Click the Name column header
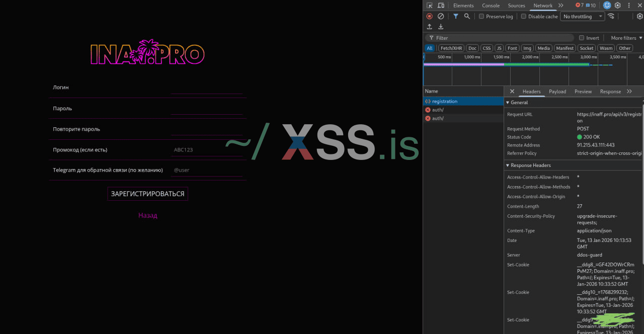Screen dimensions: 644x334 pos(463,91)
